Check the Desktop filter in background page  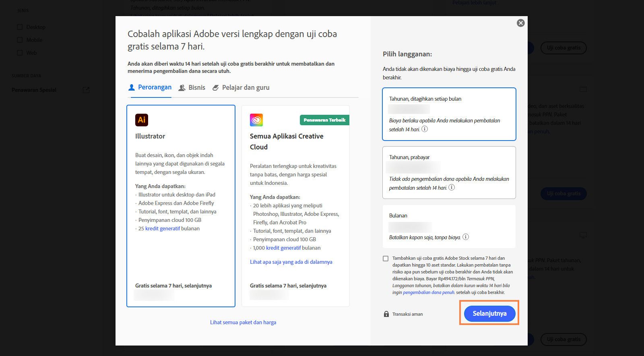20,27
